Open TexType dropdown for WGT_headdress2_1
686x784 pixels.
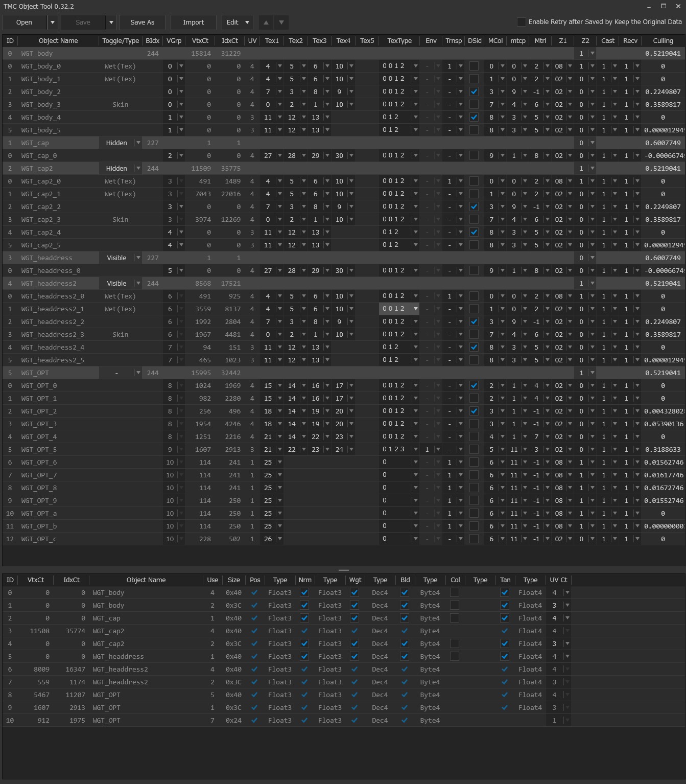pyautogui.click(x=415, y=309)
